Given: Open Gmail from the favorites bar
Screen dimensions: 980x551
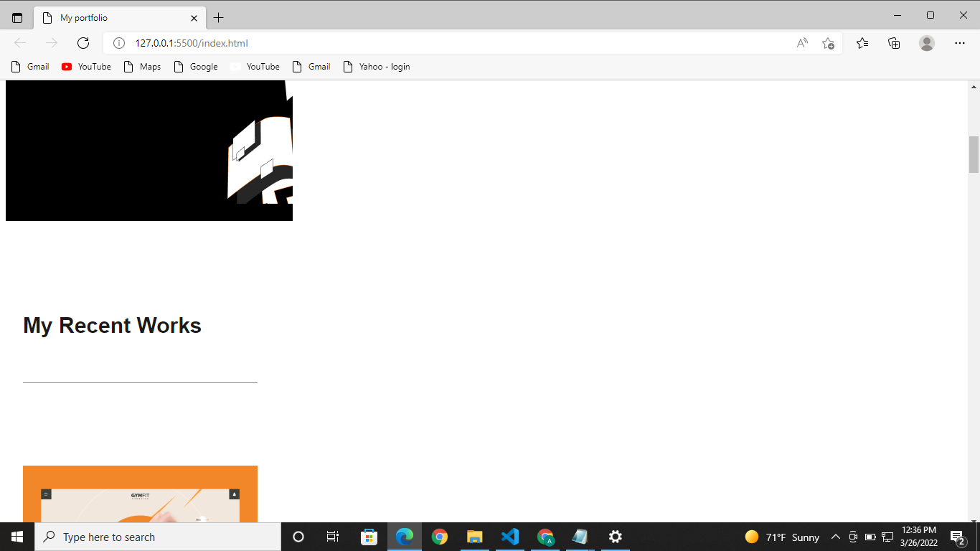Looking at the screenshot, I should click(x=29, y=66).
